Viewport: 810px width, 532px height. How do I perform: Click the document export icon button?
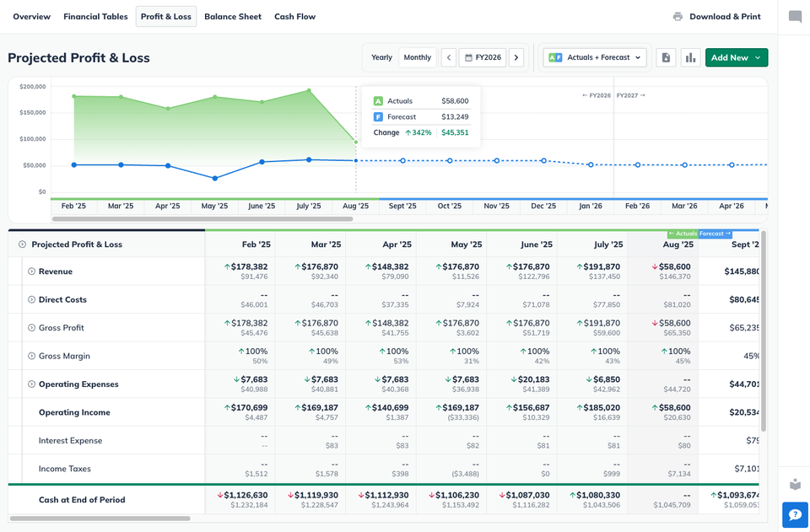(666, 57)
